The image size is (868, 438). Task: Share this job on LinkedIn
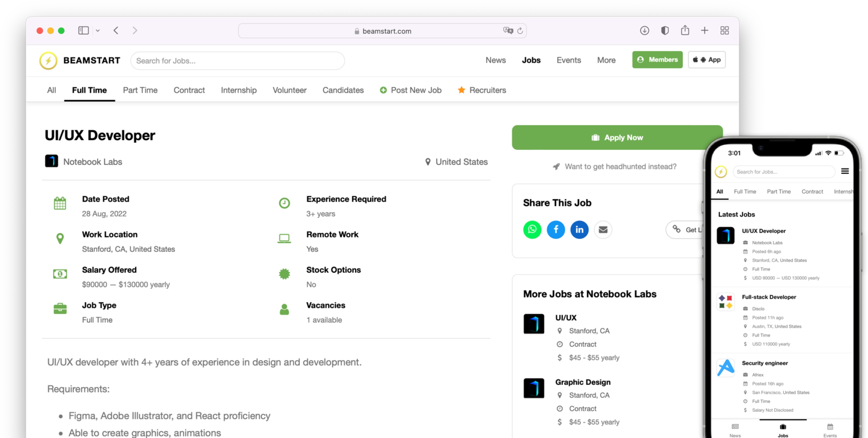point(579,230)
